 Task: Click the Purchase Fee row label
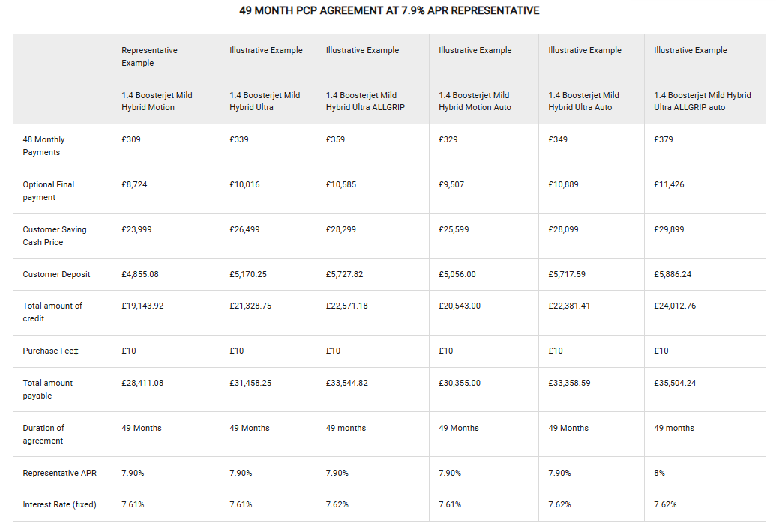[52, 351]
